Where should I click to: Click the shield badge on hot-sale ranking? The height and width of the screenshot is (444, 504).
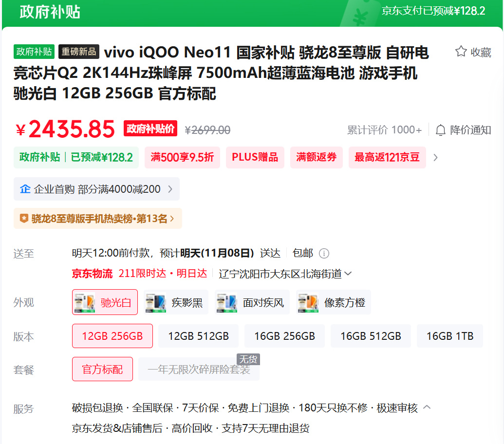(24, 219)
